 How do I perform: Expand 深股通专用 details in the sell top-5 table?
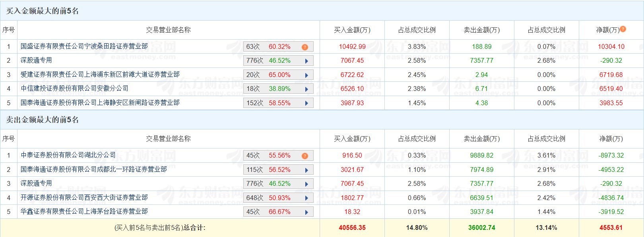point(306,184)
